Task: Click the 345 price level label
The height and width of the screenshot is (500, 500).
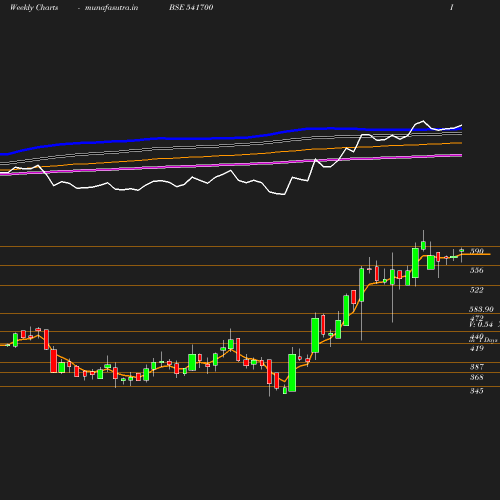Action: click(477, 391)
